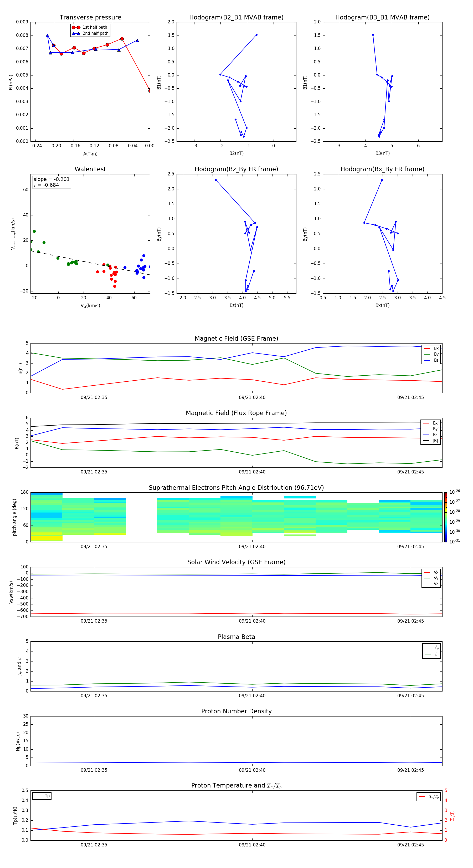Click the 'Solar Wind Velocity (GSE Frame)' title
473x868 pixels.
(x=236, y=562)
